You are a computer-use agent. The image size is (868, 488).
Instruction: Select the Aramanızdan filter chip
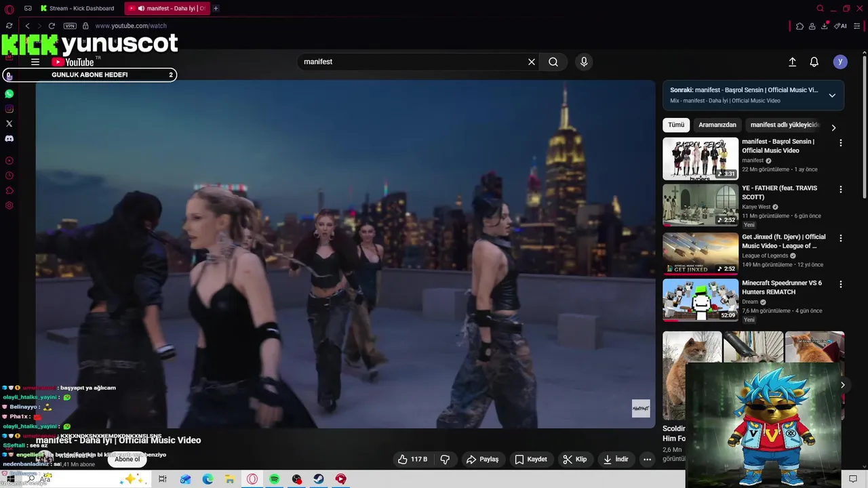click(717, 125)
